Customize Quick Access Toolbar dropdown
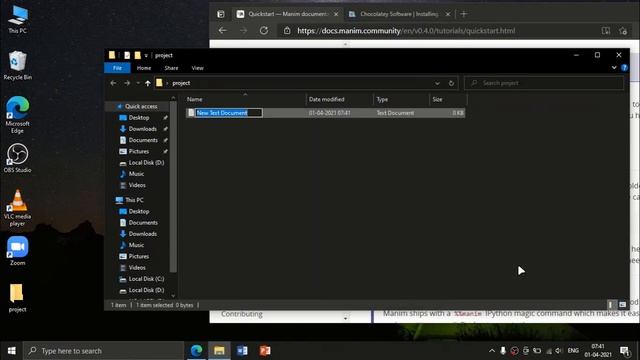The height and width of the screenshot is (360, 640). pyautogui.click(x=146, y=56)
